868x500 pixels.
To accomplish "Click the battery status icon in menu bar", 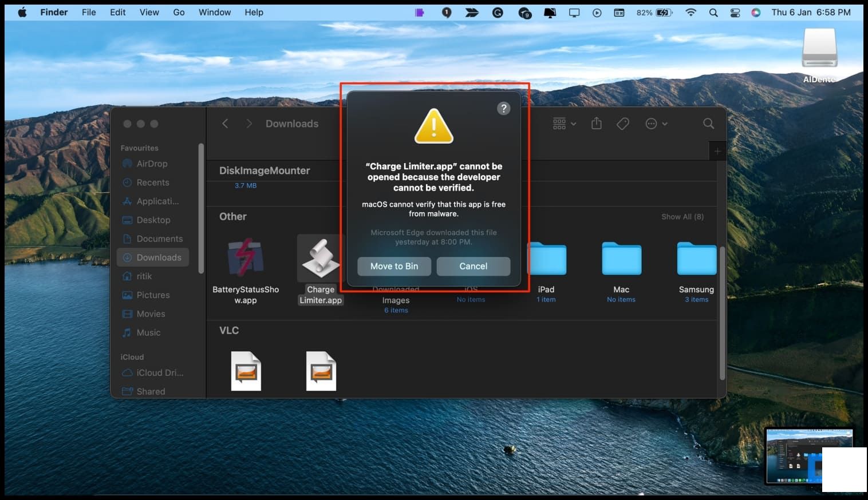I will click(664, 12).
